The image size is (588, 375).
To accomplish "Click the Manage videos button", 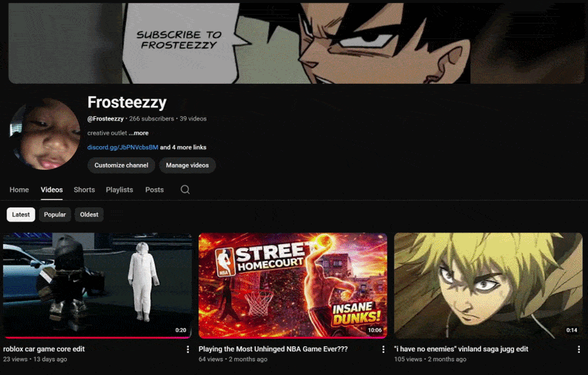I will coord(187,165).
